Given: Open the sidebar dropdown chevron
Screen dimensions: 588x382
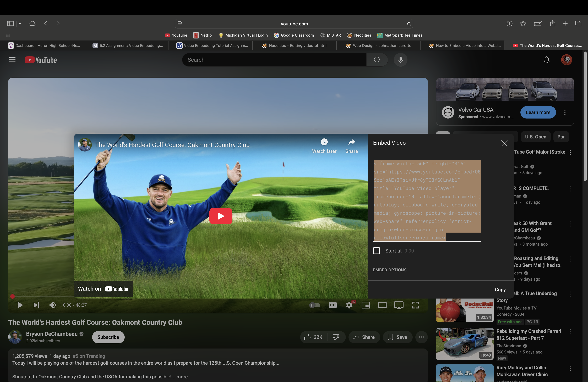Looking at the screenshot, I should click(x=20, y=24).
